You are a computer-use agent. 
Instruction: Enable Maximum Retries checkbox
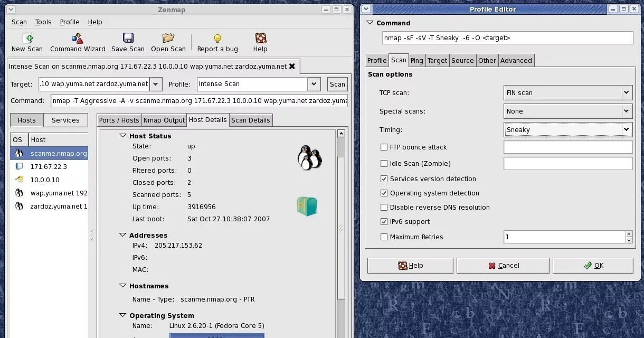(384, 237)
